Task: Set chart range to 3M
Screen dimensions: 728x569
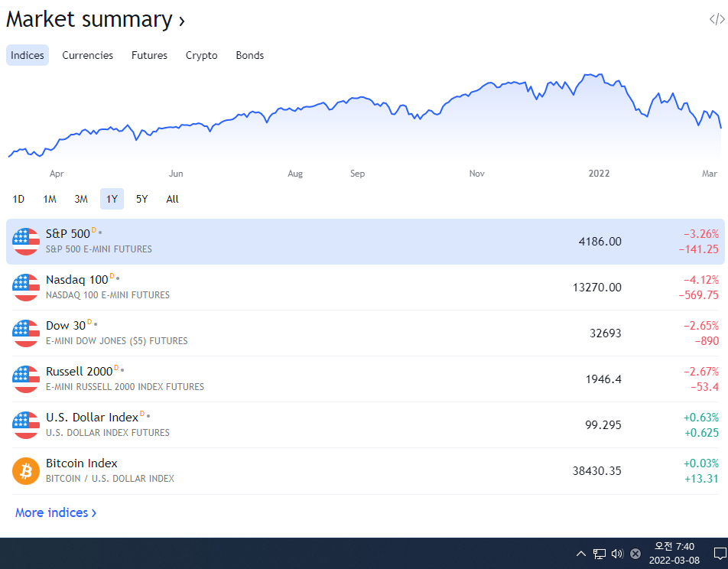Action: coord(81,200)
